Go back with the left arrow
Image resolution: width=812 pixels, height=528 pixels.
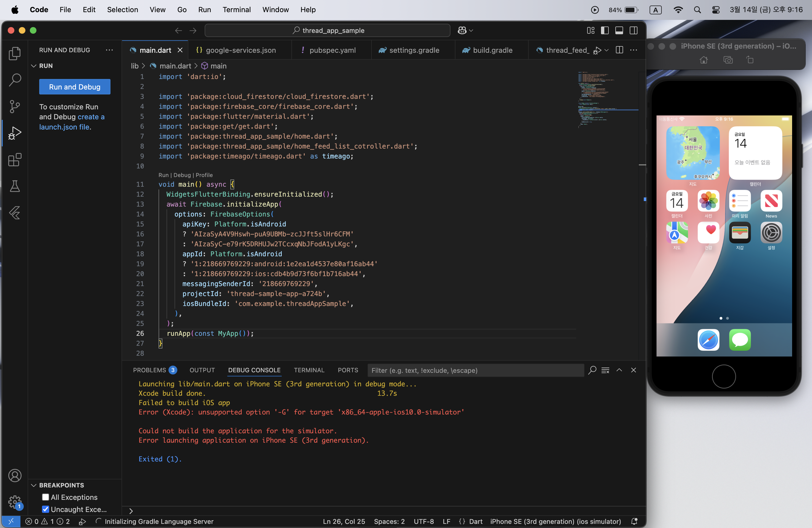[x=178, y=31]
